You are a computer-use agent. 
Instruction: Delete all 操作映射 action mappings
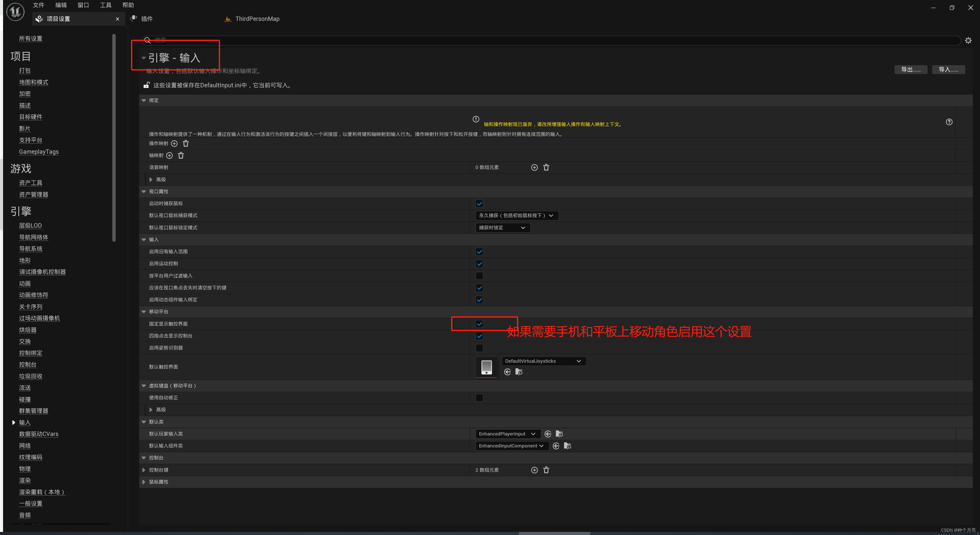point(186,144)
